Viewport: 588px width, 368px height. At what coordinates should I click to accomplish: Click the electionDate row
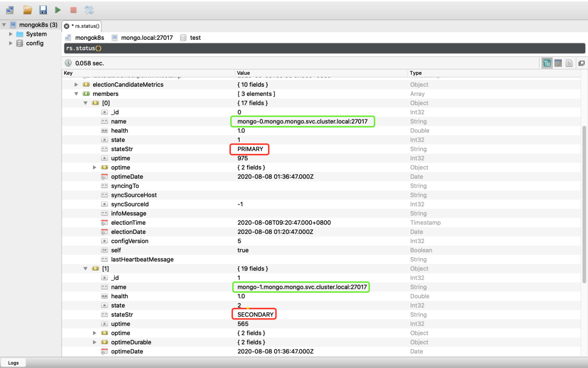coord(321,232)
